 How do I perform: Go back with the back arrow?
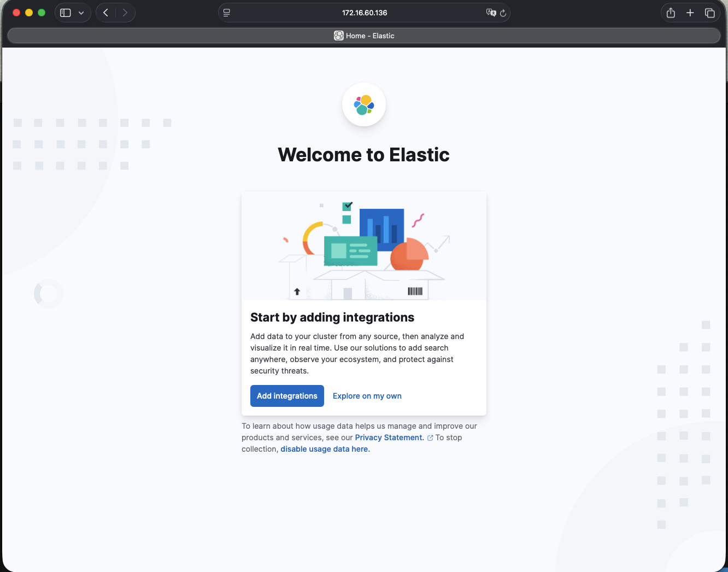(106, 13)
